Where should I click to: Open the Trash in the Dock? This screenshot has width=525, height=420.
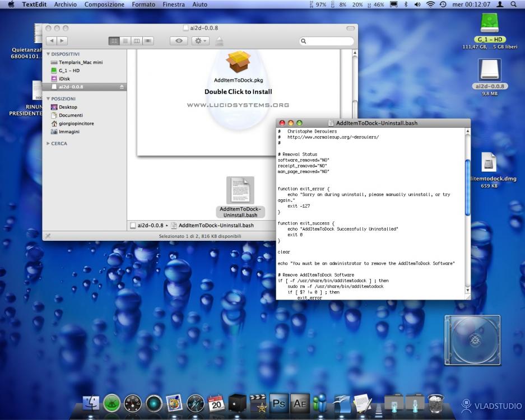point(436,403)
